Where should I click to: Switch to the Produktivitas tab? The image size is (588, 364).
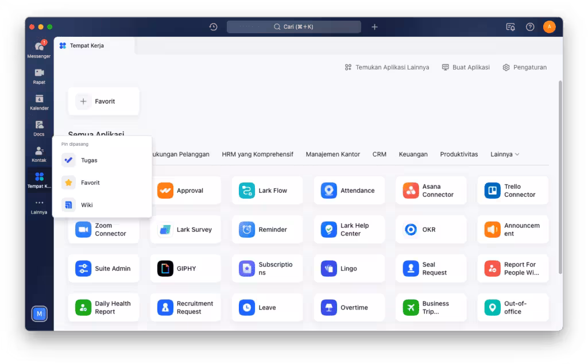[x=459, y=154]
